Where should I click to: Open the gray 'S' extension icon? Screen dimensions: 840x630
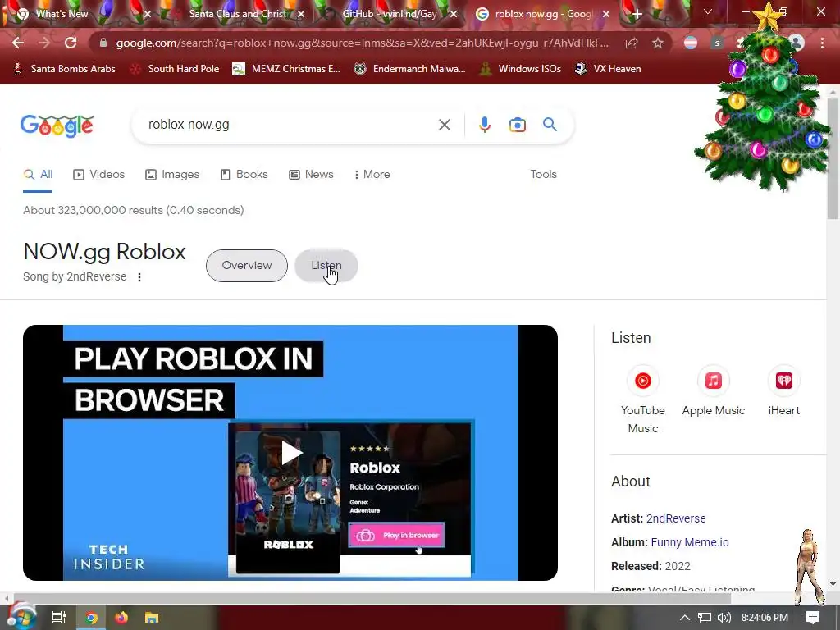pos(717,43)
